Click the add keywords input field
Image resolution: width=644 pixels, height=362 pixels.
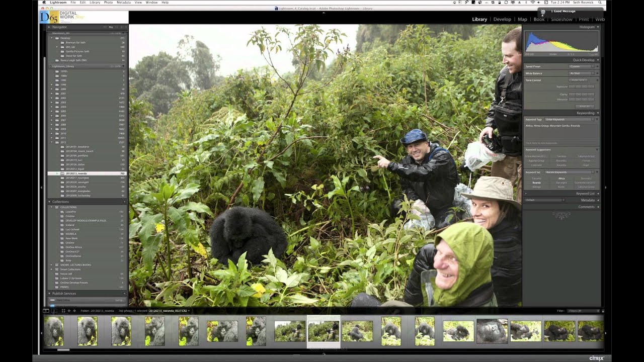(561, 143)
